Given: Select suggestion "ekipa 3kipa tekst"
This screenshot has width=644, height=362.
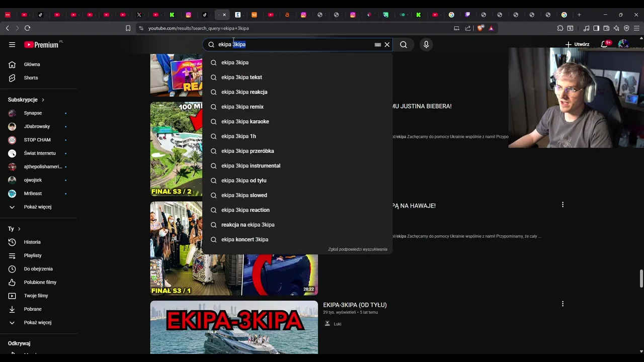Looking at the screenshot, I should click(x=297, y=77).
